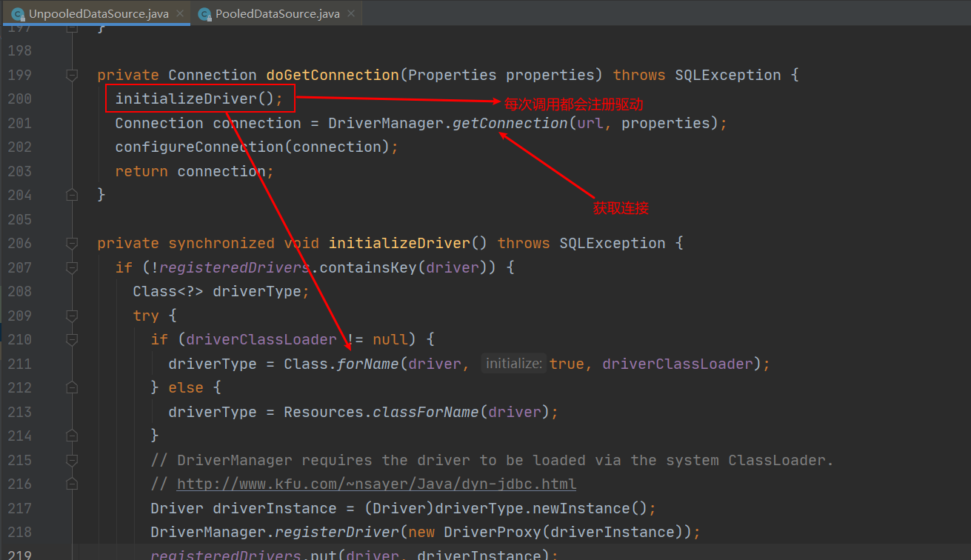Click Class<?> on line 208
971x560 pixels.
coord(168,291)
